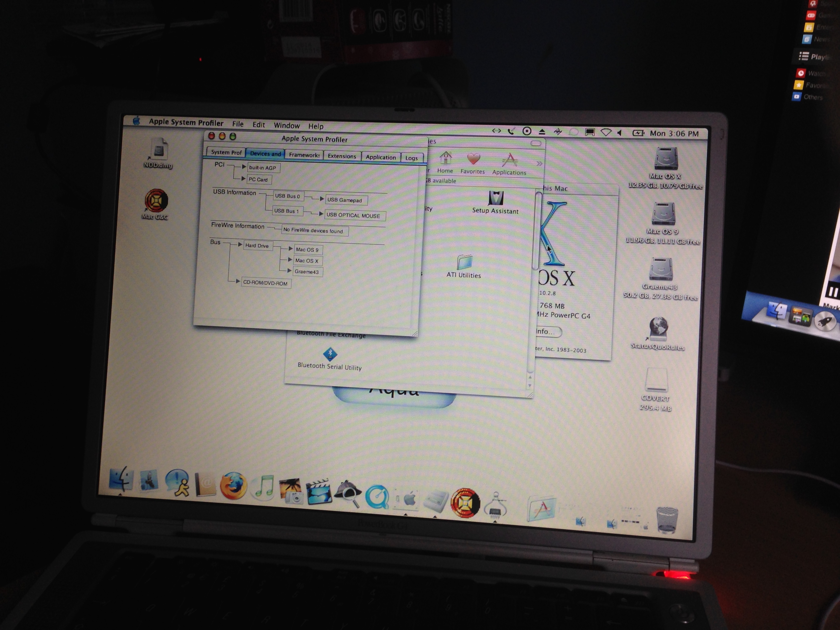This screenshot has width=840, height=630.
Task: Open the Edit menu
Action: (259, 125)
